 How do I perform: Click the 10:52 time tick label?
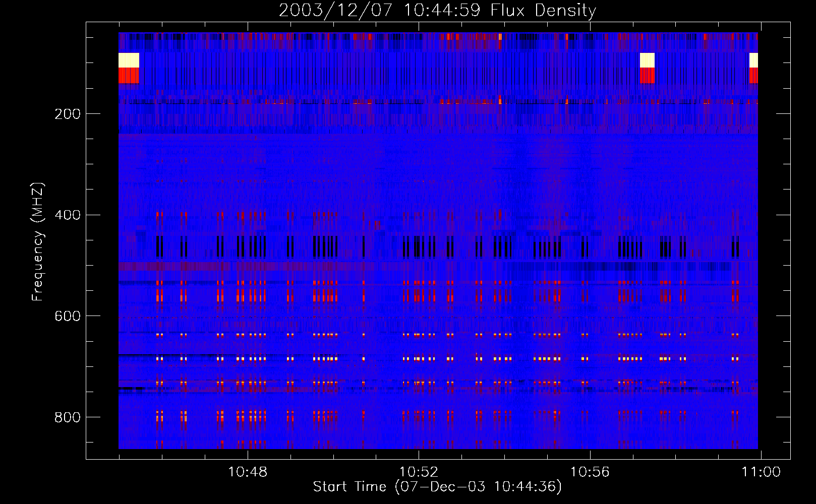(419, 472)
